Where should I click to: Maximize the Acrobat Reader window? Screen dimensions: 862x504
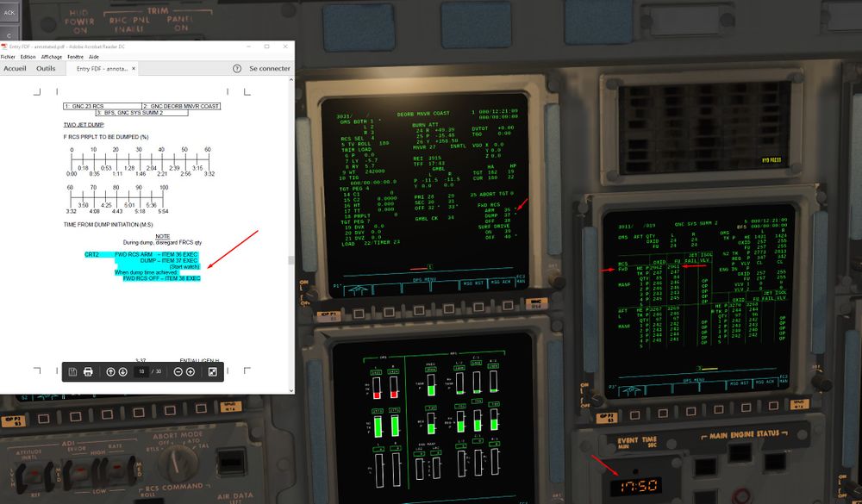point(266,47)
